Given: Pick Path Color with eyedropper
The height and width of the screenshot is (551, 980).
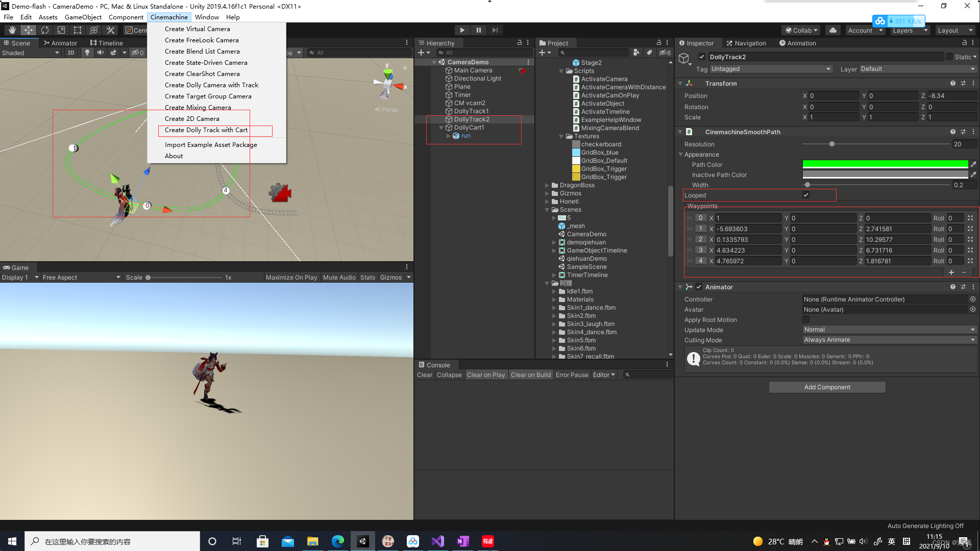Looking at the screenshot, I should pyautogui.click(x=973, y=164).
